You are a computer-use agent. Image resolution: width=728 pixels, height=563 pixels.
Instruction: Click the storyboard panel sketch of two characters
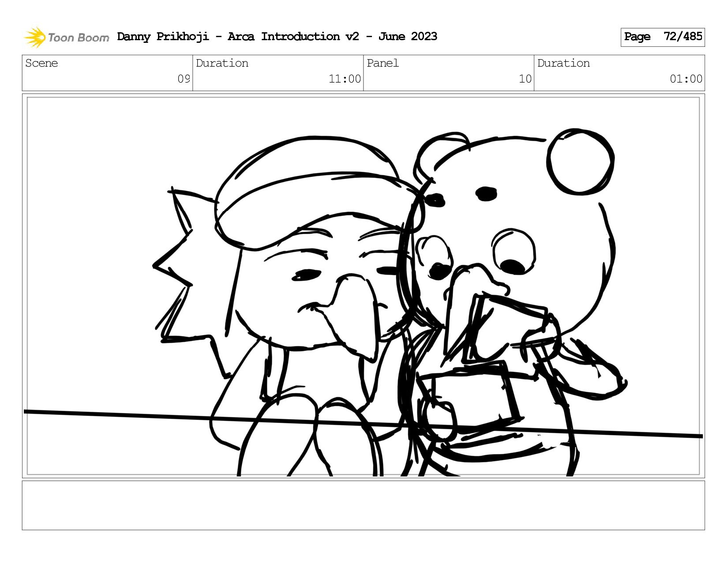364,286
